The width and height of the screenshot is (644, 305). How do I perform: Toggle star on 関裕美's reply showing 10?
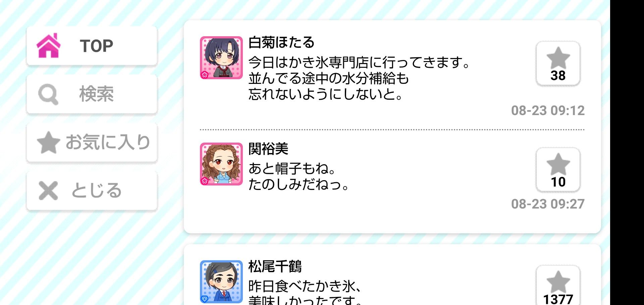(558, 170)
